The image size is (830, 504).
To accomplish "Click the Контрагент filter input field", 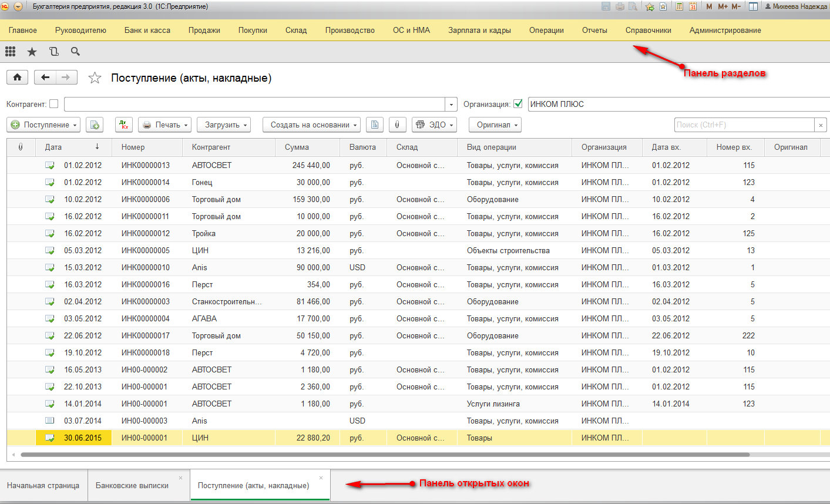I will click(x=255, y=105).
